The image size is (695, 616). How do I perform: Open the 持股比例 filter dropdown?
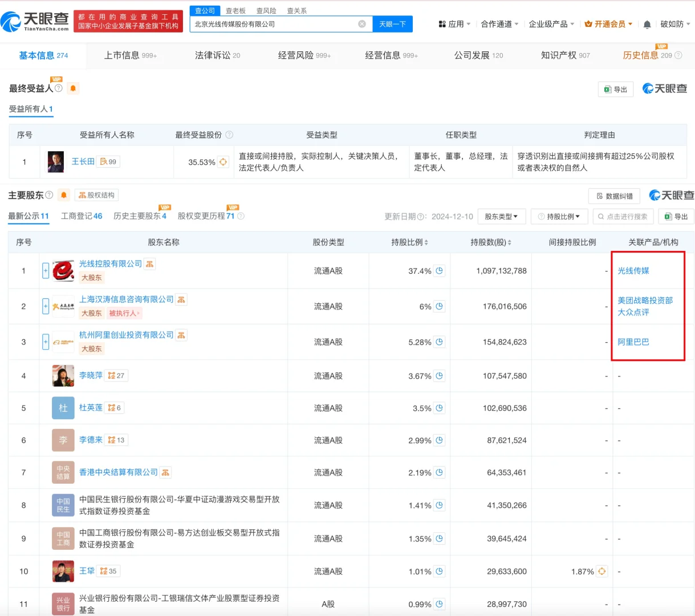coord(559,216)
